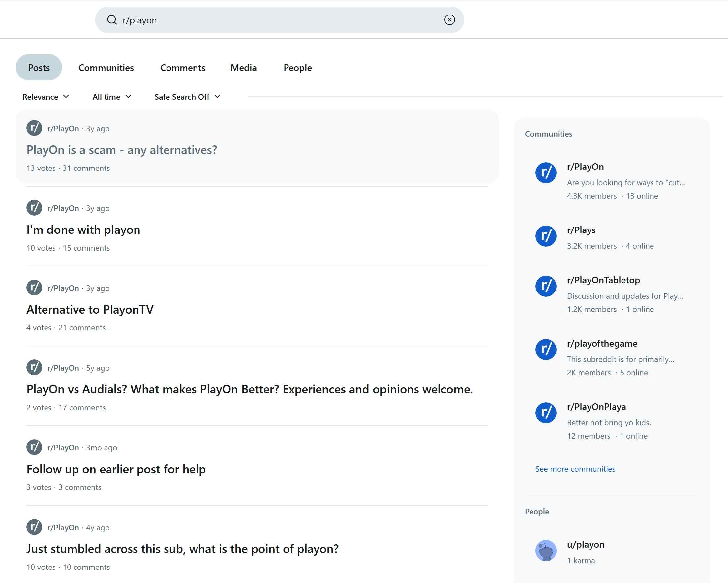
Task: Open post 'Alternative to PlayonTV'
Action: pyautogui.click(x=90, y=309)
